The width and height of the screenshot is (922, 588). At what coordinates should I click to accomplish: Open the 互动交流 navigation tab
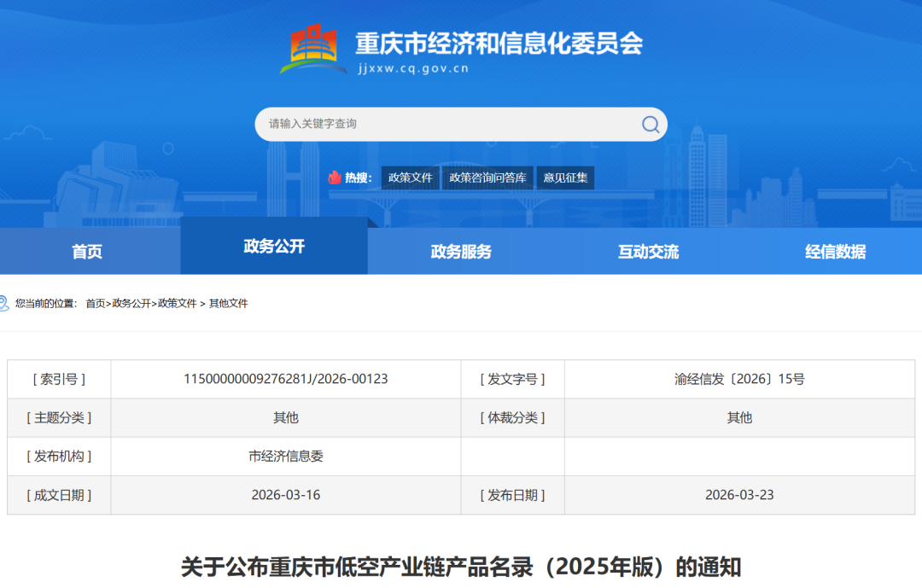pos(648,252)
